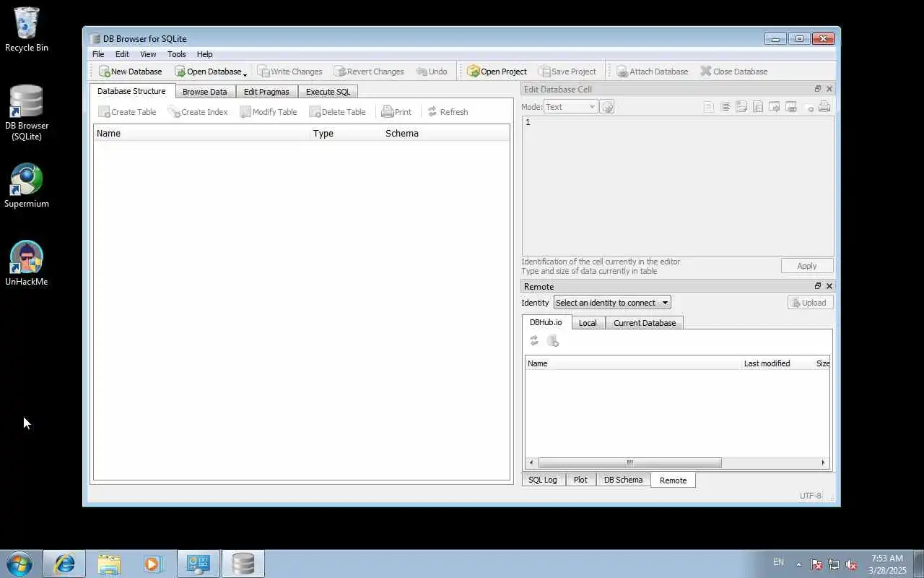Click the UTF-8 status bar text
The width and height of the screenshot is (924, 578).
810,496
